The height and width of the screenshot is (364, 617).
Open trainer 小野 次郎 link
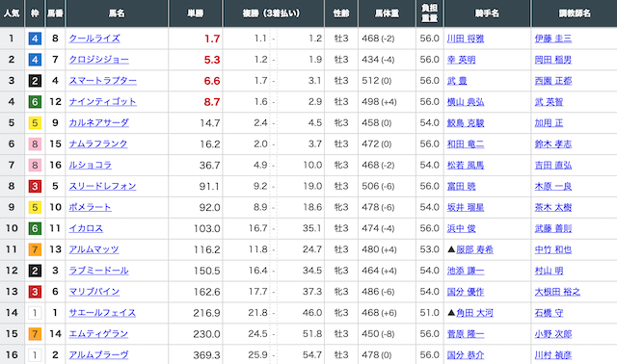click(552, 334)
